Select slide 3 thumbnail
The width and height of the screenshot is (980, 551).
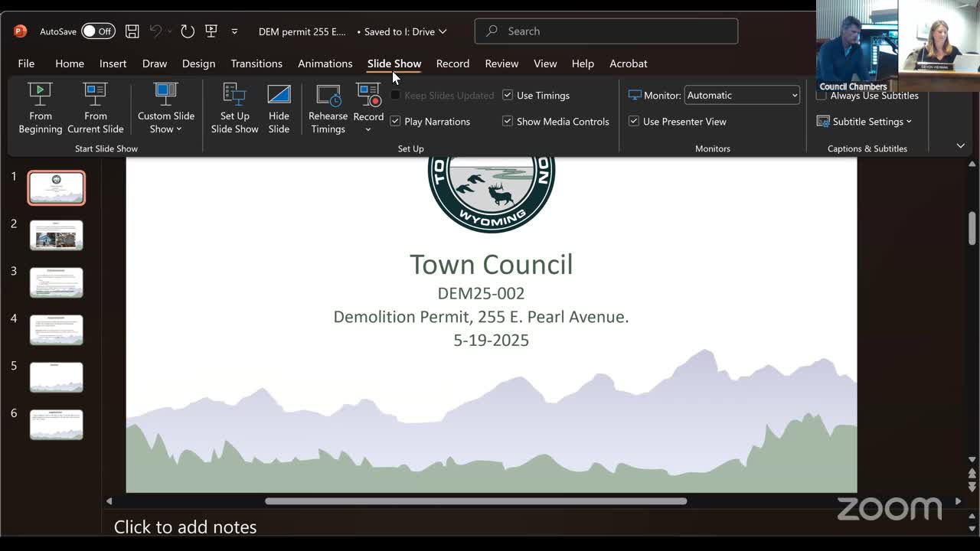click(56, 282)
